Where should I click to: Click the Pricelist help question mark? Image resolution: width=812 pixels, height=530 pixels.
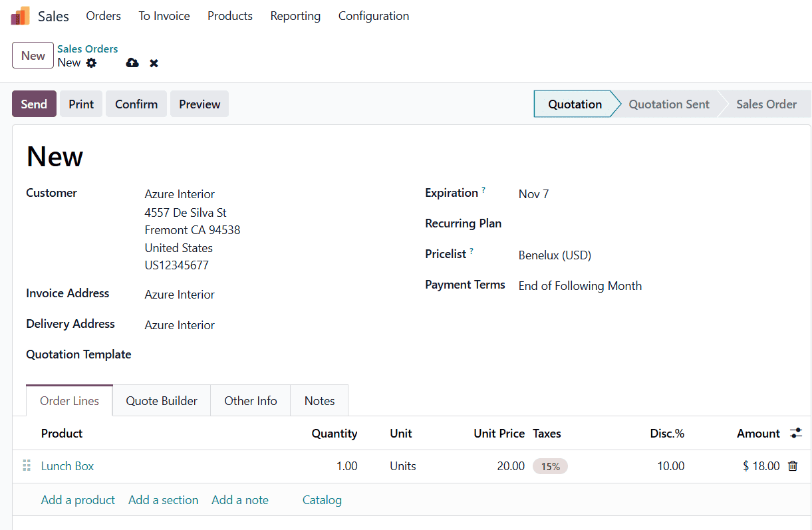pos(472,251)
